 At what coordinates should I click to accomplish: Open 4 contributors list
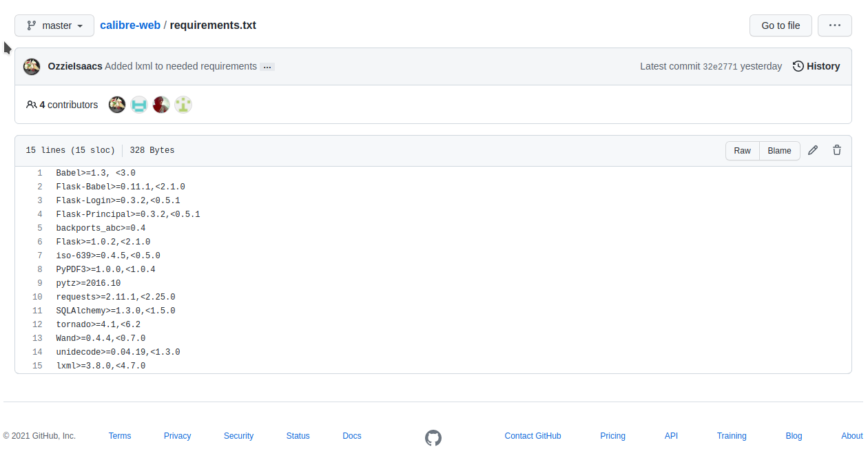click(x=62, y=105)
